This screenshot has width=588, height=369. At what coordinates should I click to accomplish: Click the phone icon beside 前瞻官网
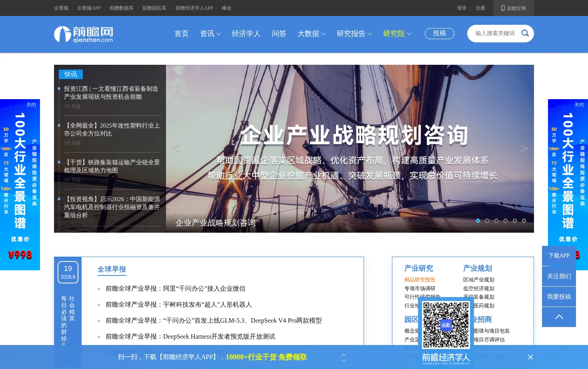point(503,8)
